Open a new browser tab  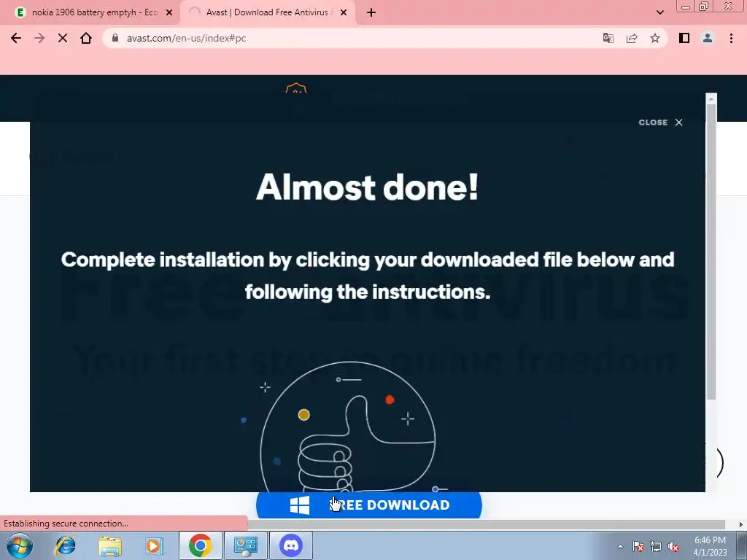pos(371,13)
